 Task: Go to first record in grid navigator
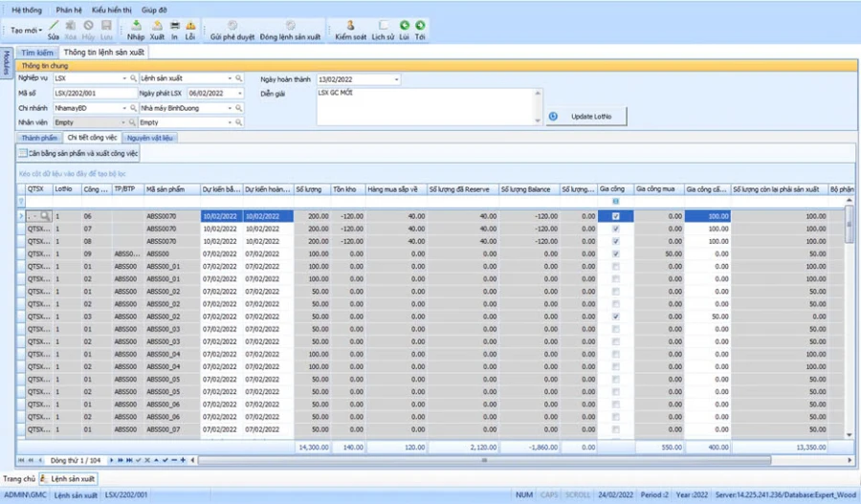tap(21, 460)
